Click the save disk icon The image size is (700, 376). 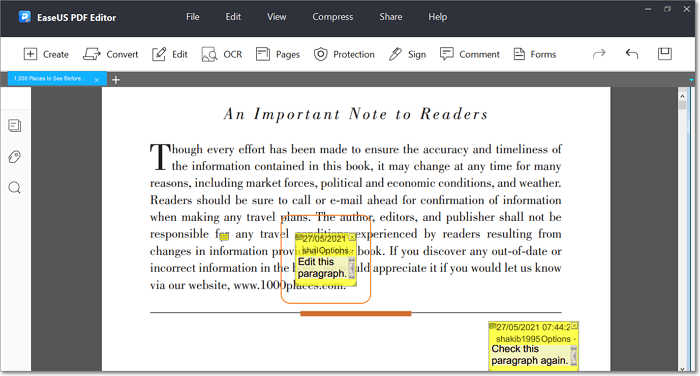(665, 54)
